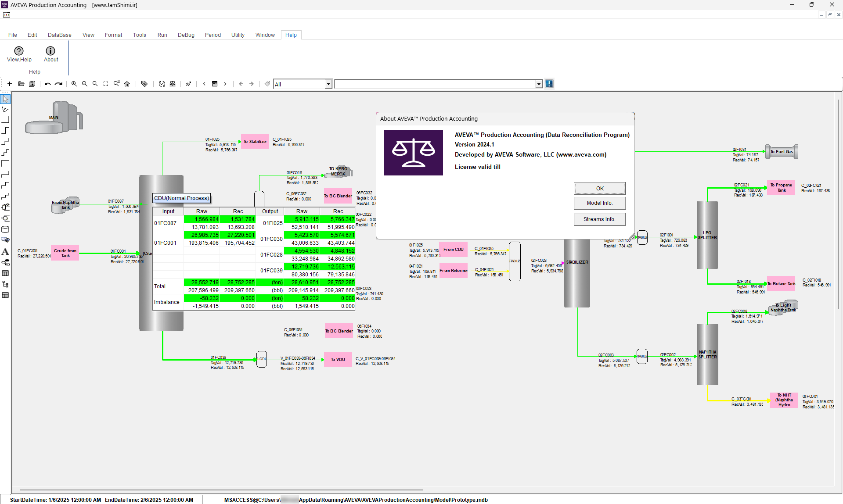This screenshot has width=843, height=504.
Task: Select the LPG SPLITTER column unit
Action: point(707,235)
